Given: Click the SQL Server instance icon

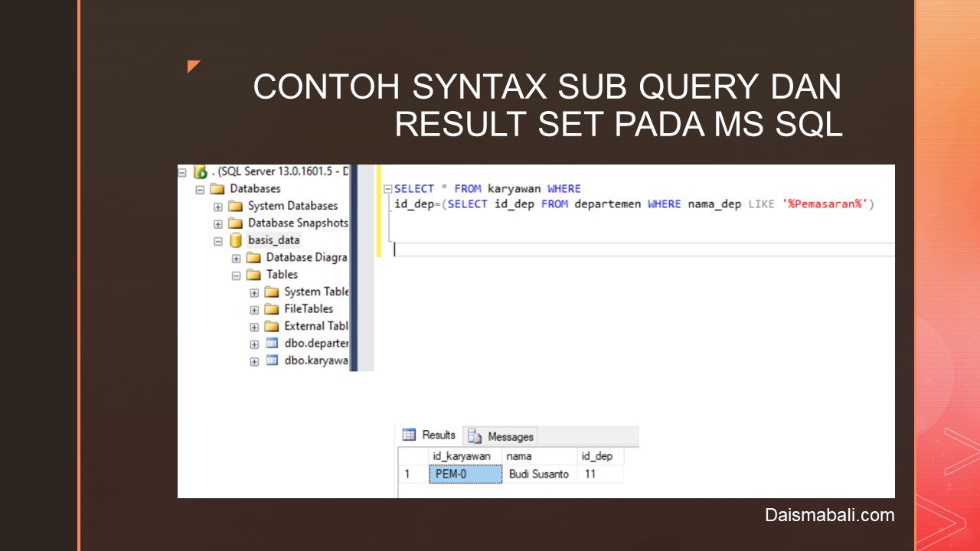Looking at the screenshot, I should 201,172.
